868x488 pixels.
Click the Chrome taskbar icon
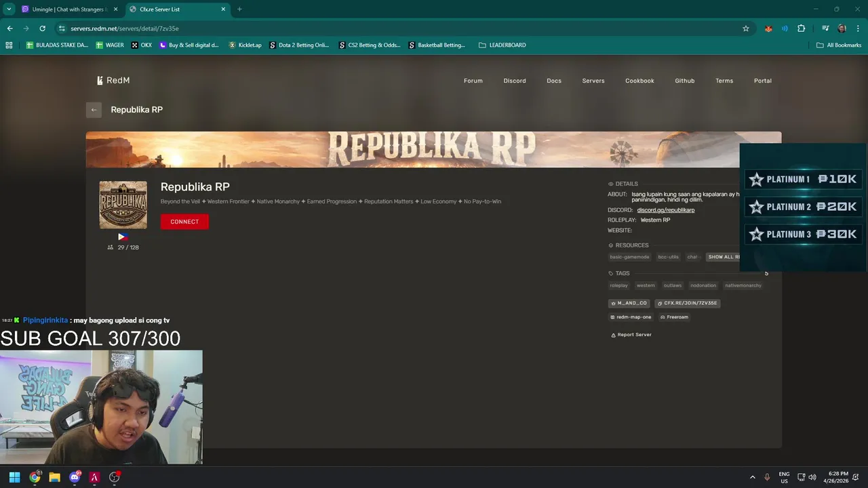tap(35, 477)
